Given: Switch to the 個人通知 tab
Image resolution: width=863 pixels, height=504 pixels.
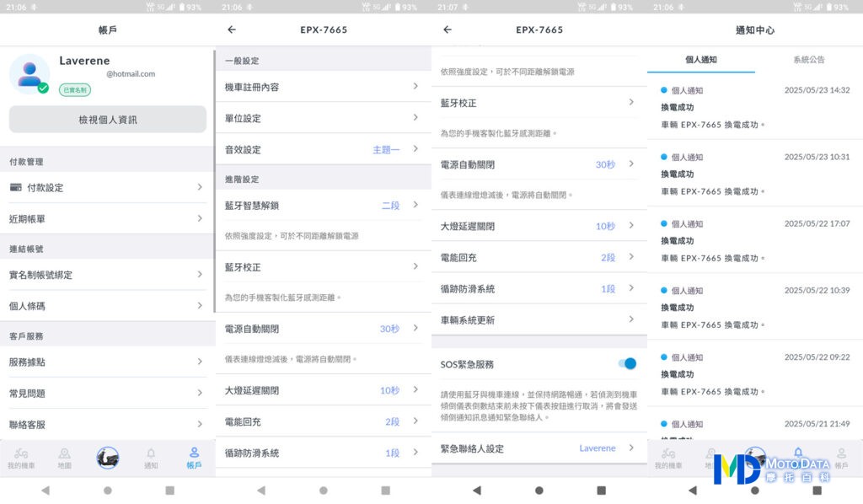Looking at the screenshot, I should coord(700,60).
